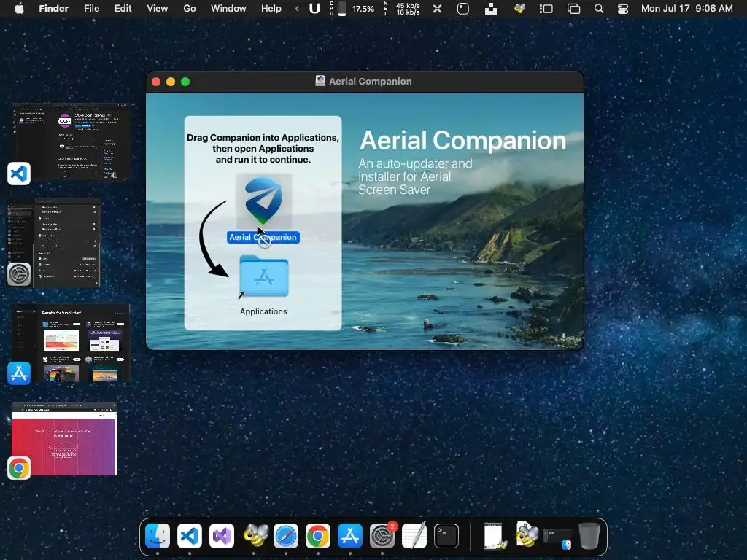Open Terminal from the Dock
The image size is (747, 560).
pyautogui.click(x=446, y=536)
